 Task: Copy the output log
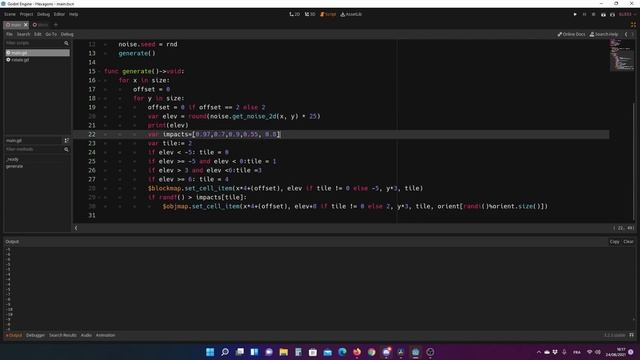(614, 242)
